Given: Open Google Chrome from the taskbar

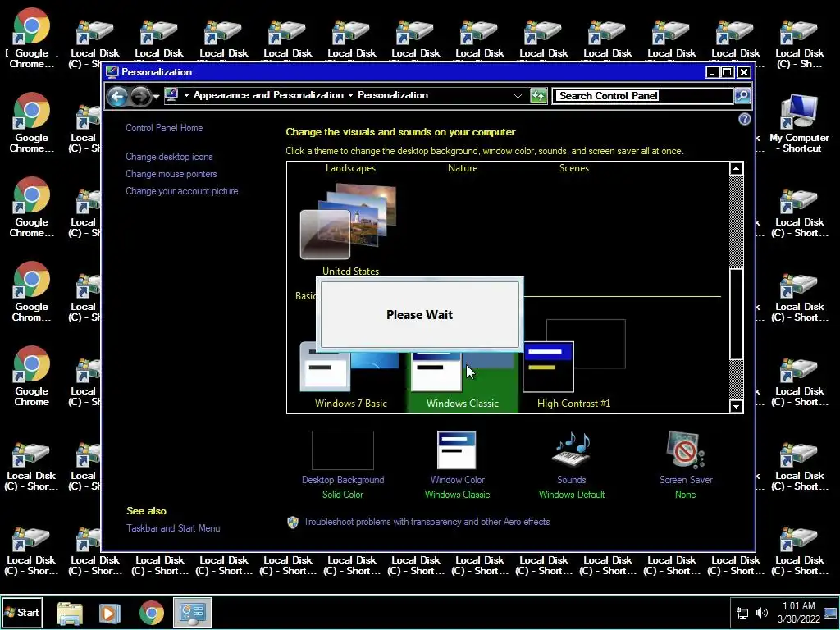Looking at the screenshot, I should point(152,613).
